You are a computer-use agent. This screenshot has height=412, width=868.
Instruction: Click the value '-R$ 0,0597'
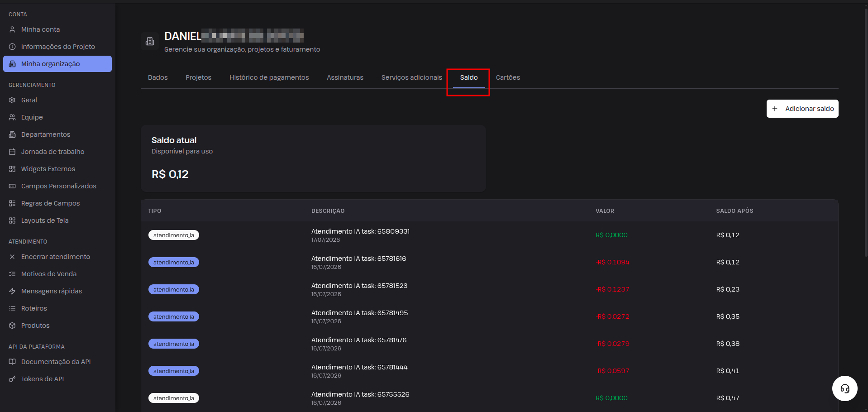tap(613, 371)
